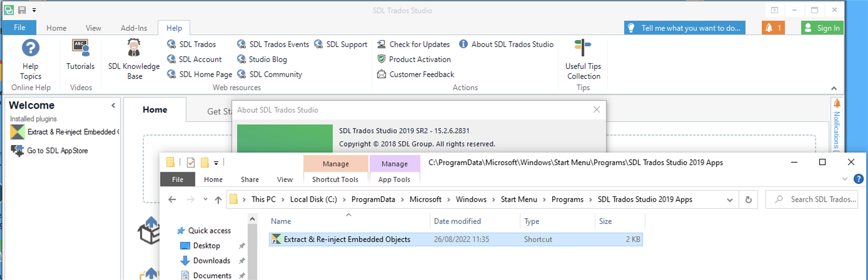Open the Explorer View tab
Image resolution: width=868 pixels, height=280 pixels.
(x=285, y=179)
